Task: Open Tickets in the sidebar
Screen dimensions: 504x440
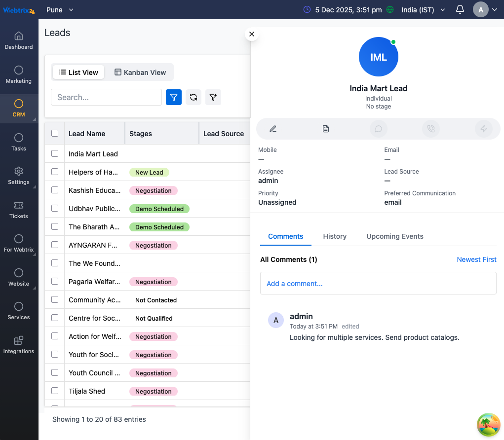Action: (x=19, y=210)
